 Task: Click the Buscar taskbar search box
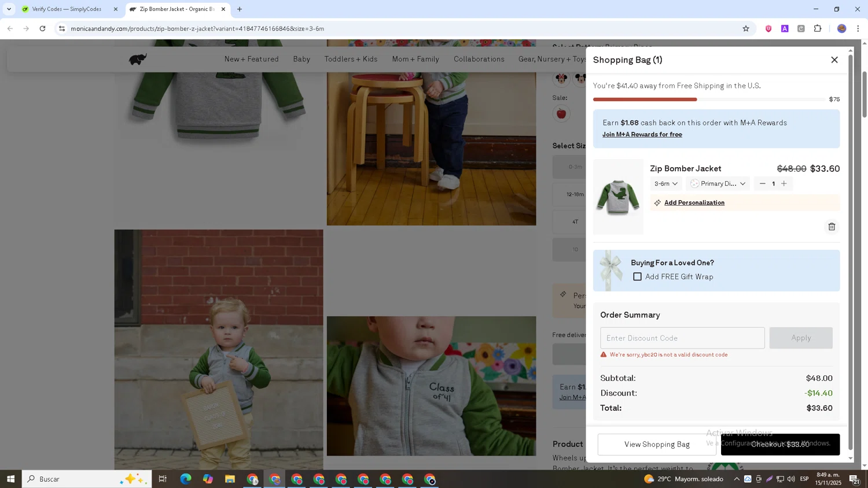click(87, 479)
